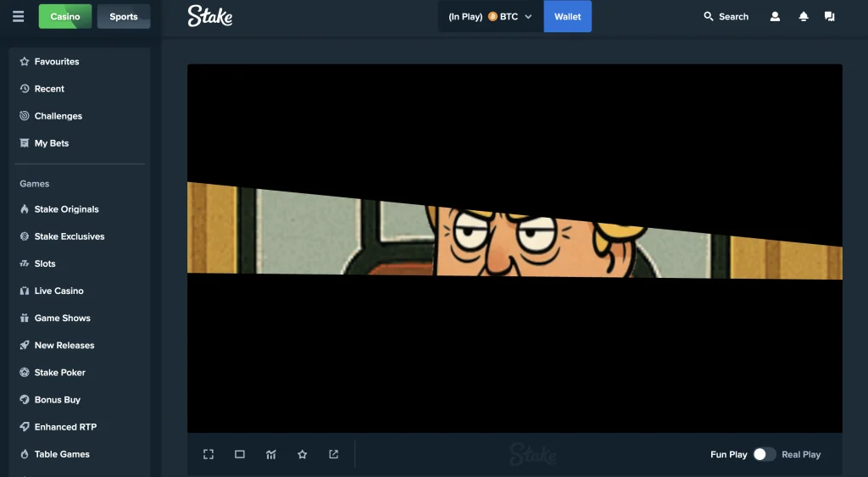The width and height of the screenshot is (868, 477).
Task: Click the gift icon beside Game Shows
Action: click(25, 318)
